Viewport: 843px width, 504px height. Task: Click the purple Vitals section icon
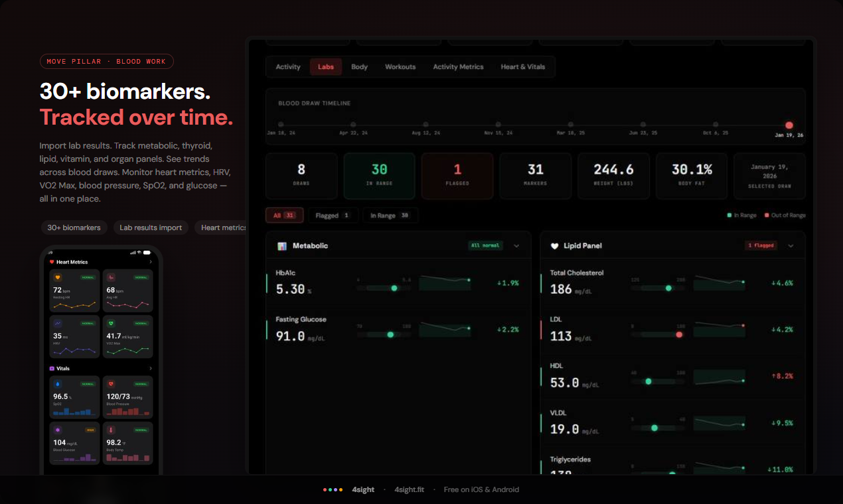(x=52, y=368)
